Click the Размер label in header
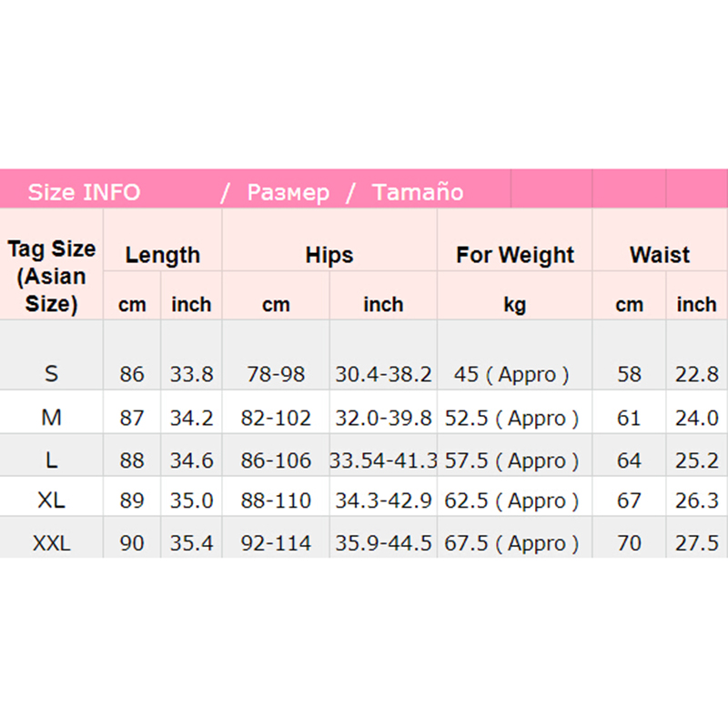This screenshot has width=728, height=728. point(288,192)
